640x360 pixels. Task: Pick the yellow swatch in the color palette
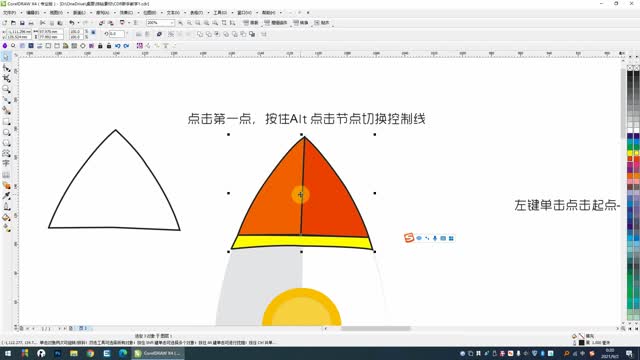[x=630, y=153]
